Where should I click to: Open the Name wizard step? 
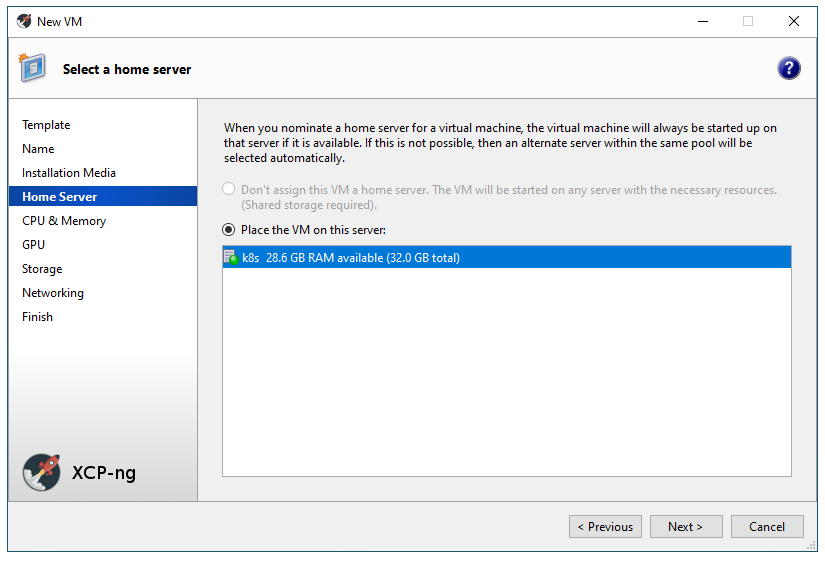[x=38, y=149]
